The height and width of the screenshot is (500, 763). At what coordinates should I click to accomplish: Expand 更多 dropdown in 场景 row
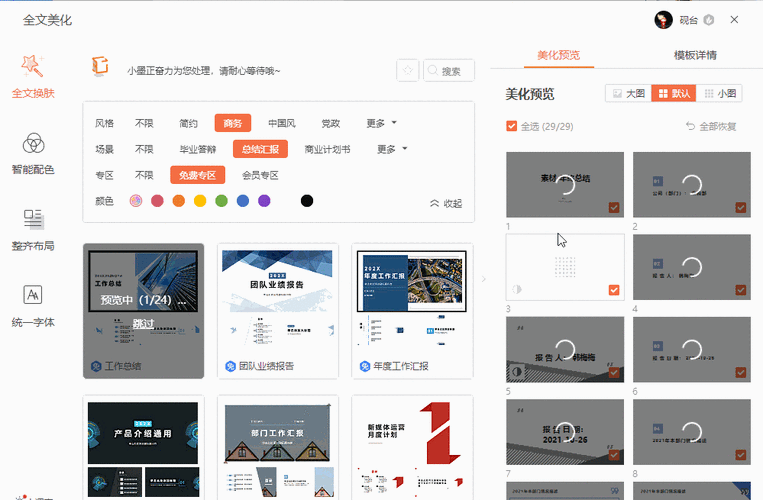point(392,149)
